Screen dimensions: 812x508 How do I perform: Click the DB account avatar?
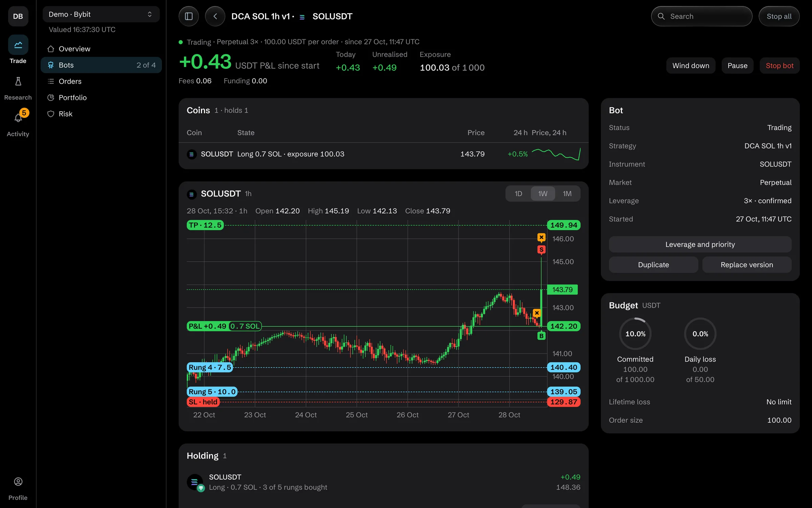pos(18,16)
